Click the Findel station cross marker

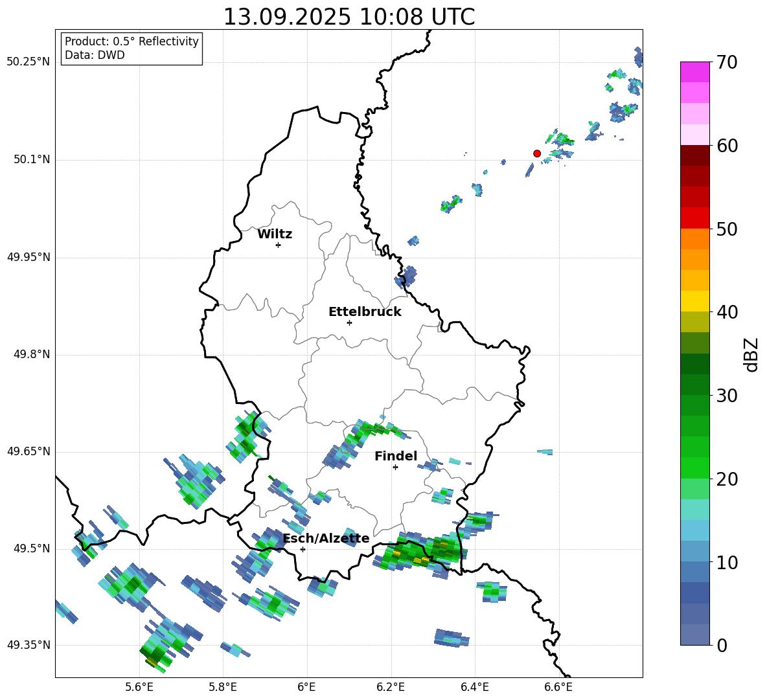(395, 468)
